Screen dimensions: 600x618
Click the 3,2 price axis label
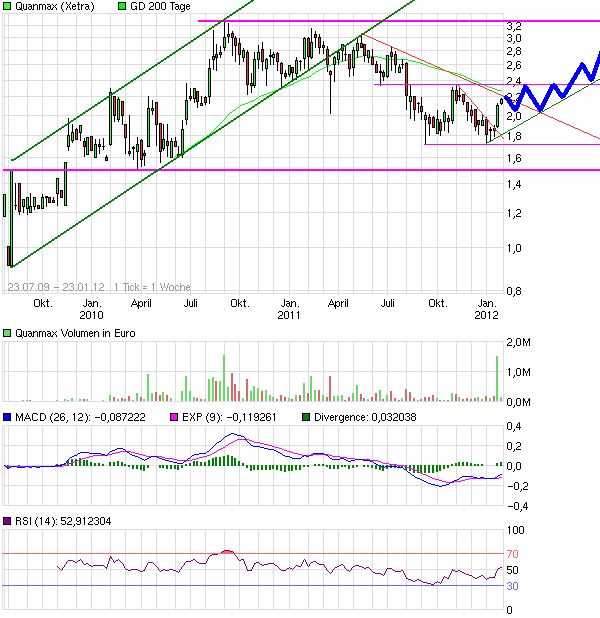513,25
